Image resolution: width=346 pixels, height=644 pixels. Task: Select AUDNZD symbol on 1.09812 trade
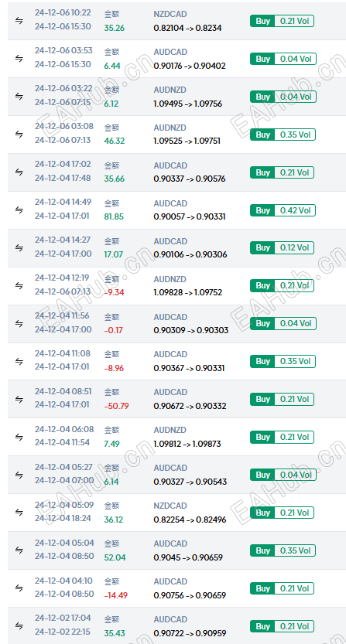coord(170,430)
